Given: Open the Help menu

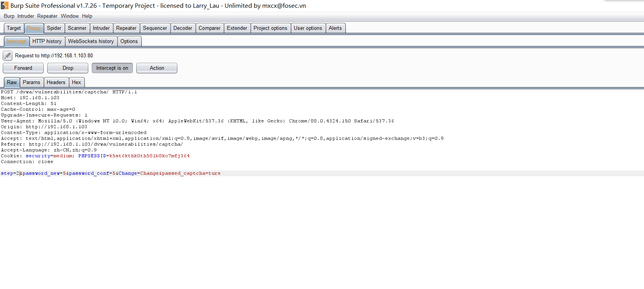Looking at the screenshot, I should [87, 16].
